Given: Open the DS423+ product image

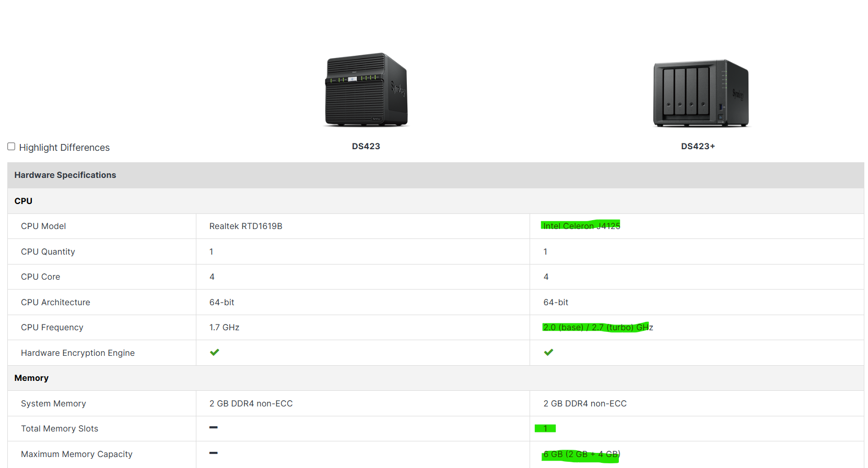Looking at the screenshot, I should [x=701, y=93].
